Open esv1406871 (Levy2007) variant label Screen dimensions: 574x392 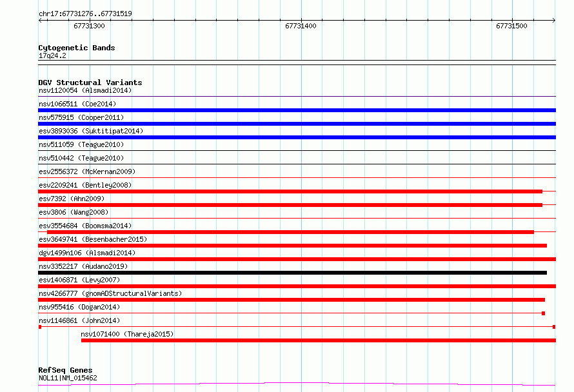point(79,280)
